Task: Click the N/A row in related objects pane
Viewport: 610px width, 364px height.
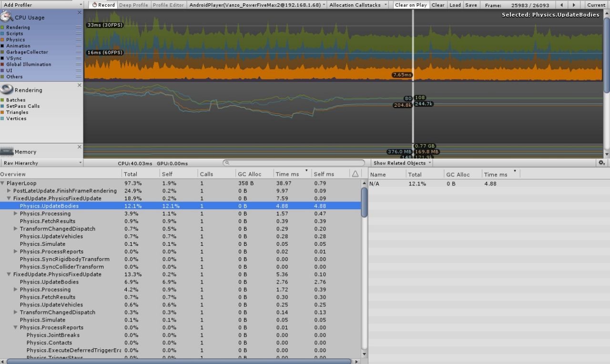Action: 489,184
